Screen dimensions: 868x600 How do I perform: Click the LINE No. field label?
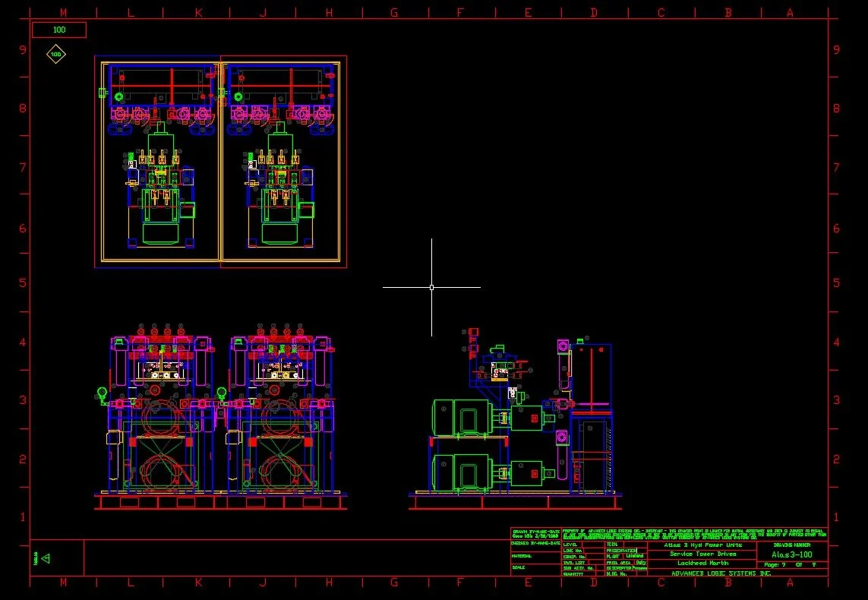(x=573, y=551)
